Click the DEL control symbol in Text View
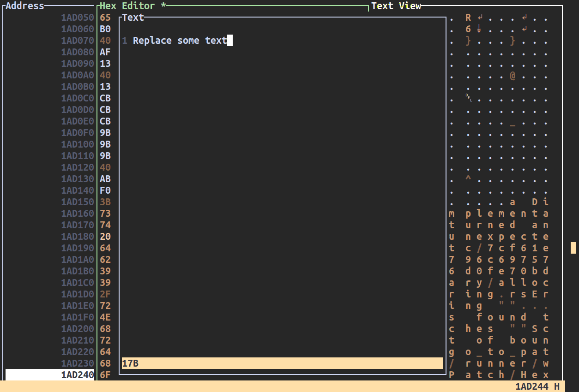The width and height of the screenshot is (579, 392). tap(469, 98)
